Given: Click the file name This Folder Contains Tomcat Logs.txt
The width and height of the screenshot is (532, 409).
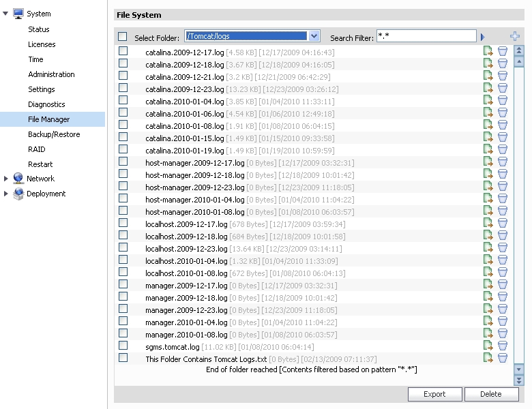Looking at the screenshot, I should coord(206,359).
